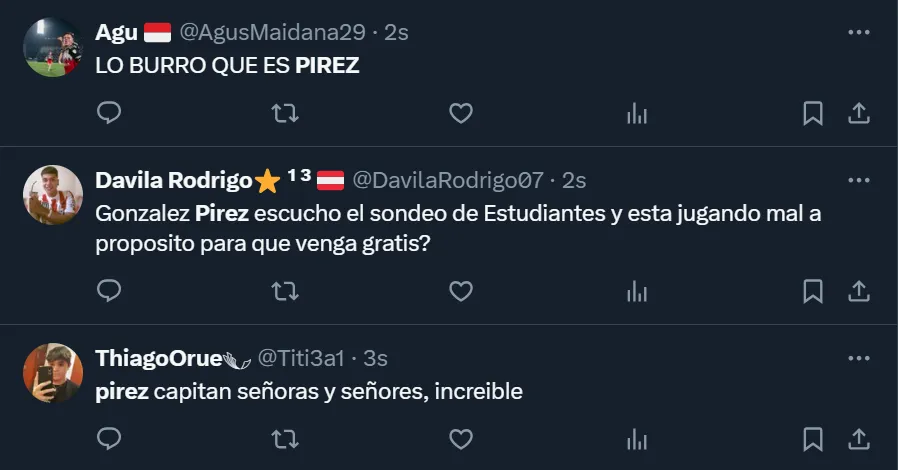
Task: Like the tweet from @AgusMaidana29
Action: [x=460, y=113]
